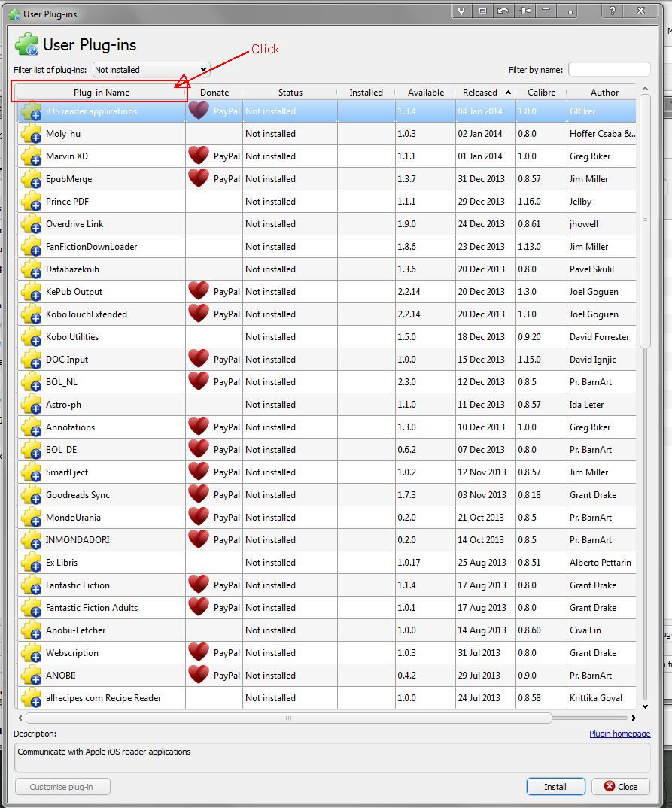Sort by the Installed column header
This screenshot has width=672, height=808.
(x=366, y=93)
